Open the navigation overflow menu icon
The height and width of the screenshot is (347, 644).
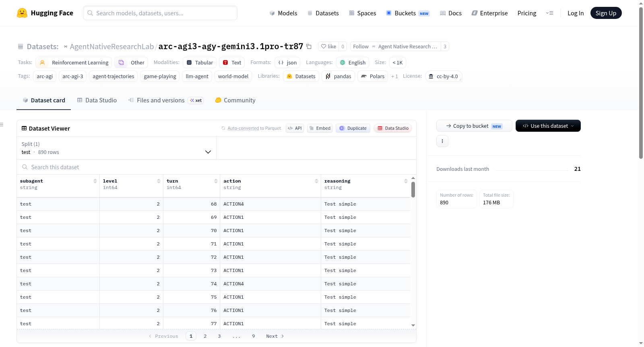(x=549, y=13)
